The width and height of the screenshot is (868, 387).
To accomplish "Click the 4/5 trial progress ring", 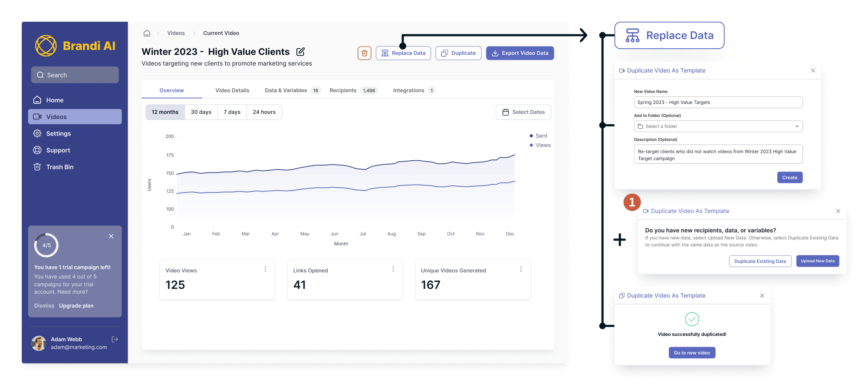I will (x=46, y=245).
